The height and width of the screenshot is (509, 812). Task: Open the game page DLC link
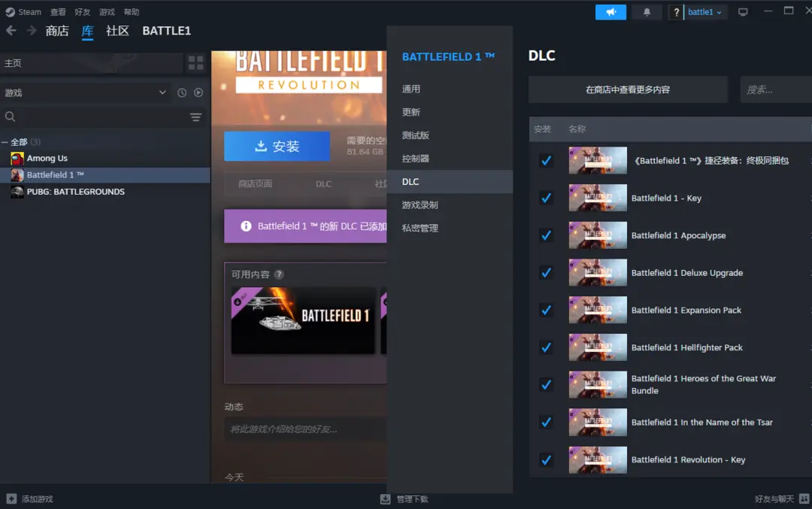(323, 183)
